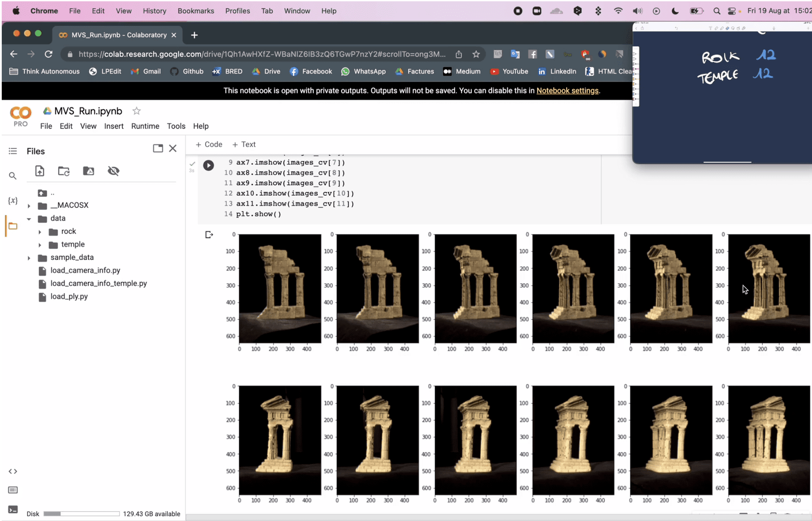Expand the temple folder
This screenshot has width=812, height=521.
point(40,245)
